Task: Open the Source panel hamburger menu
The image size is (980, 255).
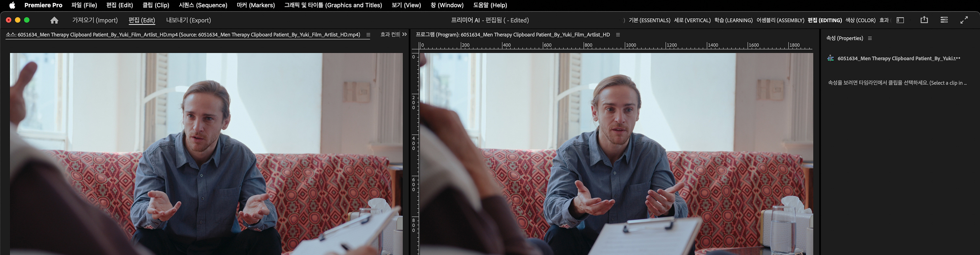Action: coord(368,35)
